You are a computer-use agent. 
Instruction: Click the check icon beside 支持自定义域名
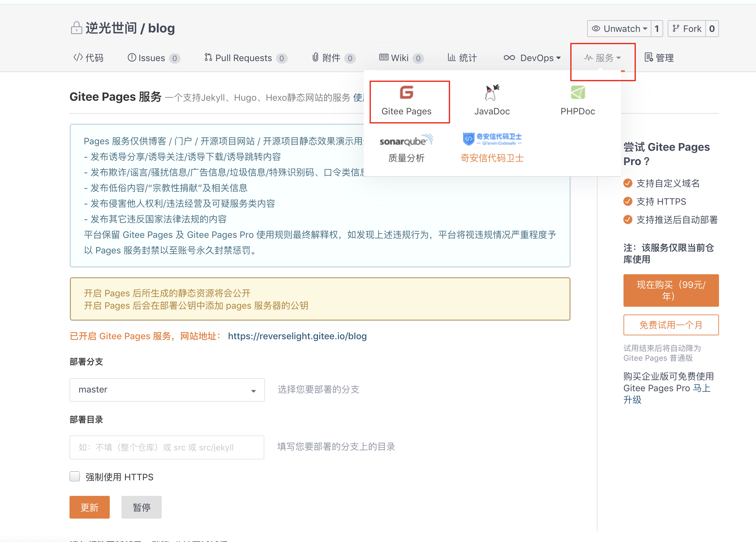click(628, 183)
